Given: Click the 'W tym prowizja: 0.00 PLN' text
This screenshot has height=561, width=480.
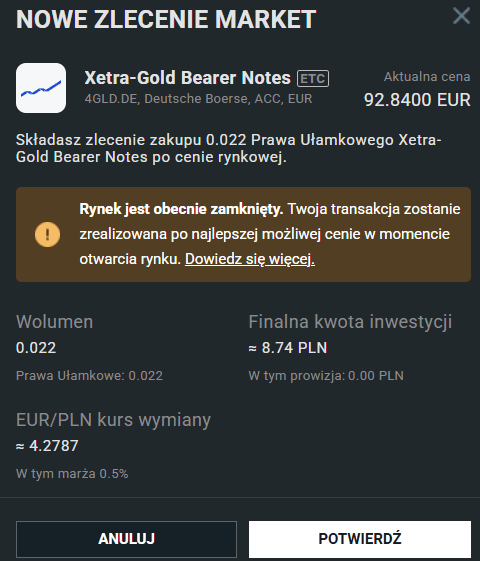Looking at the screenshot, I should (326, 376).
